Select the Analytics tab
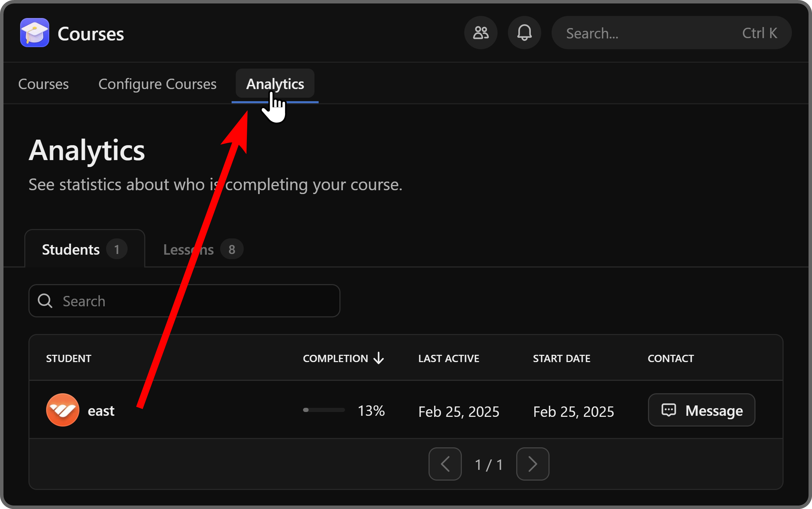The height and width of the screenshot is (509, 812). click(275, 84)
